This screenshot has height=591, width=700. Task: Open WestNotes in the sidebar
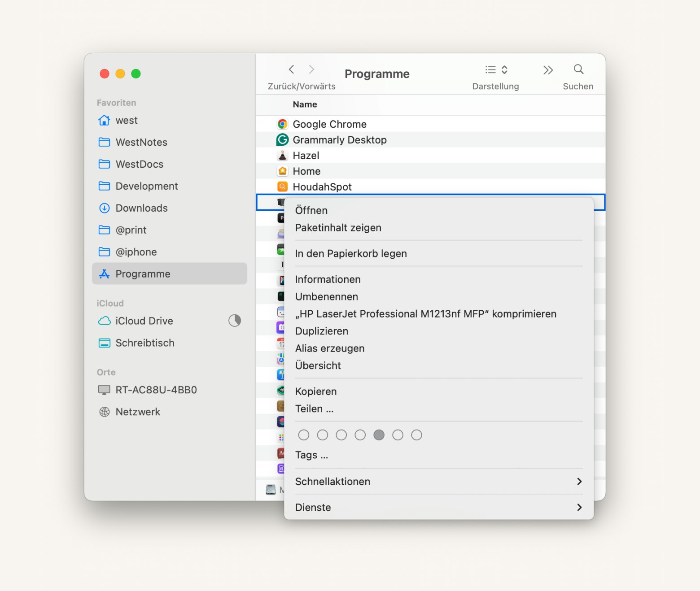point(170,142)
